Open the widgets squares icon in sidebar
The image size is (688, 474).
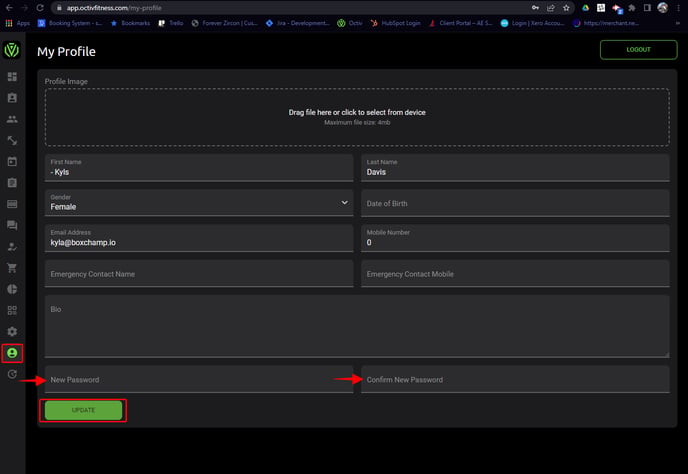click(12, 310)
